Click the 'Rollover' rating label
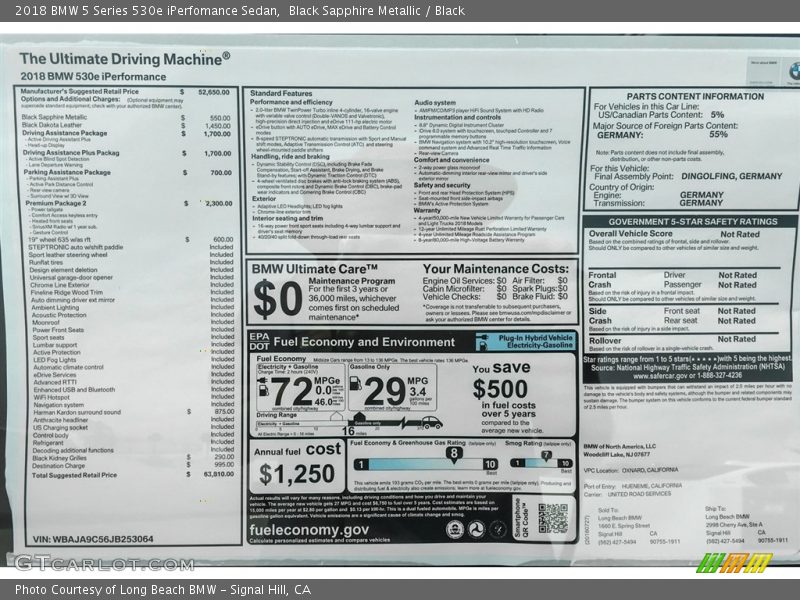Image resolution: width=800 pixels, height=600 pixels. pos(605,340)
